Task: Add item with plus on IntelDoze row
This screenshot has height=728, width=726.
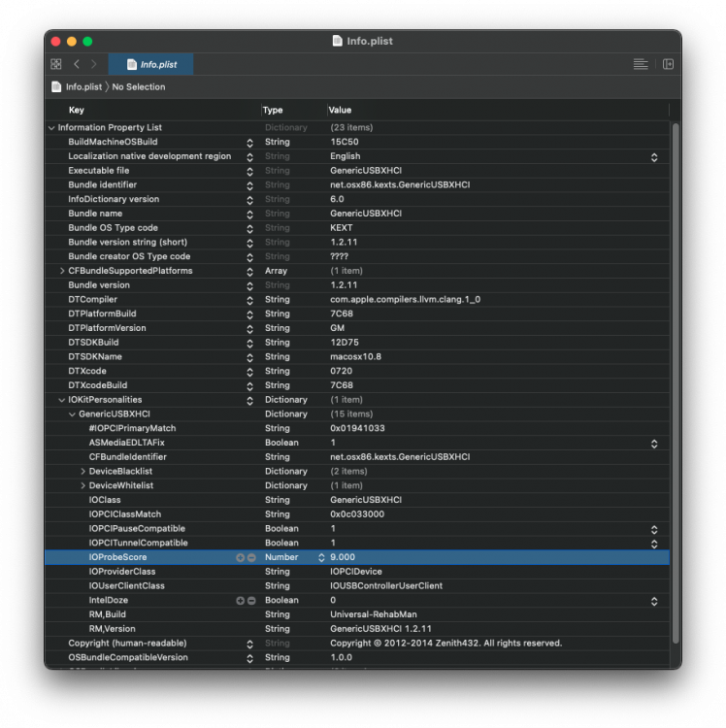Action: click(240, 600)
